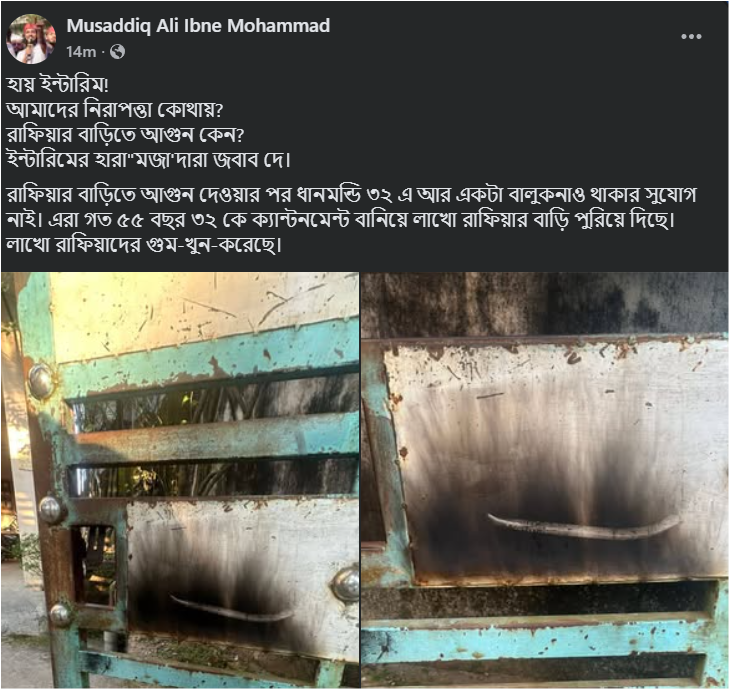Open the three-dot post options menu
This screenshot has width=729, height=689.
(x=691, y=37)
